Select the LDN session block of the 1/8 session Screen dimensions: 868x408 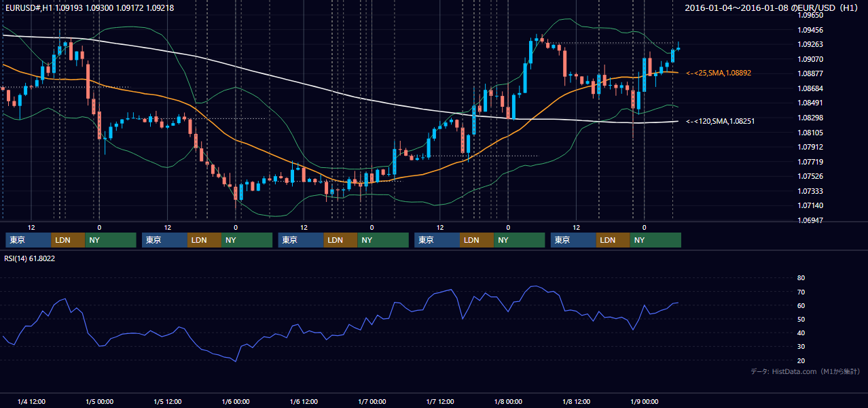click(x=613, y=240)
